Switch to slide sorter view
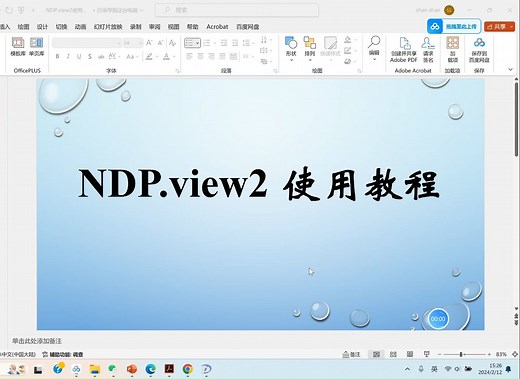 (393, 354)
